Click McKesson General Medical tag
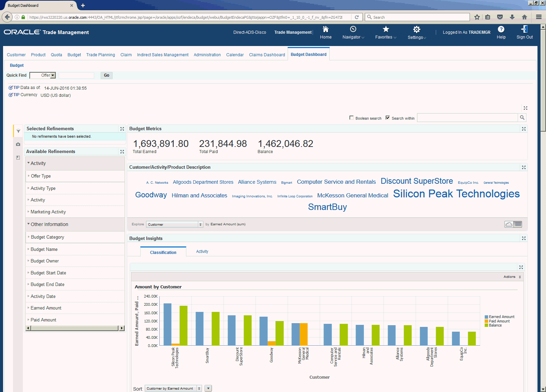The height and width of the screenshot is (392, 546). point(353,195)
